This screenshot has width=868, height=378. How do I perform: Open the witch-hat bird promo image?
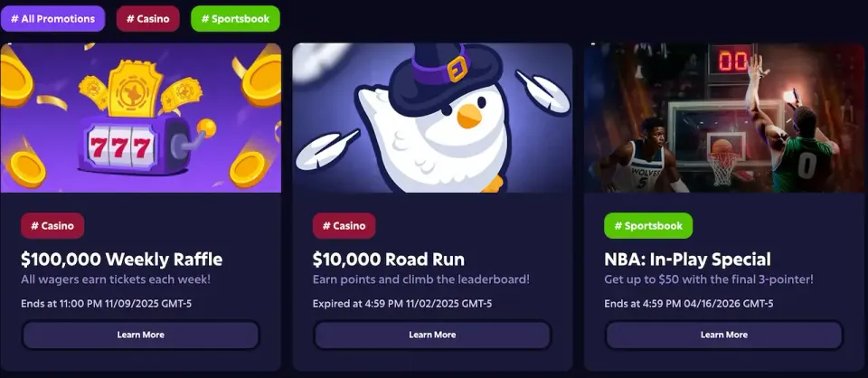click(x=432, y=118)
